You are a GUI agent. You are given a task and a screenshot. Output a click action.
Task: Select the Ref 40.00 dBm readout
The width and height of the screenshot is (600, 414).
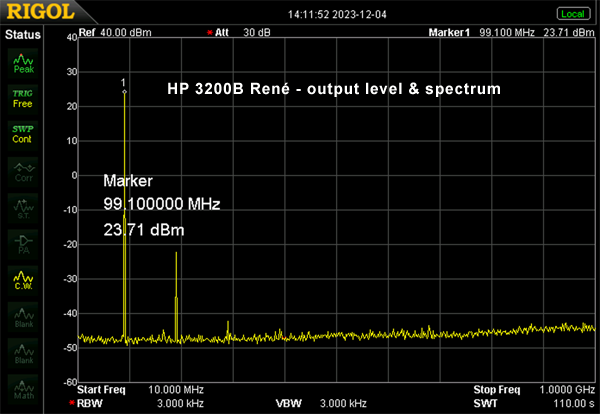pyautogui.click(x=115, y=33)
